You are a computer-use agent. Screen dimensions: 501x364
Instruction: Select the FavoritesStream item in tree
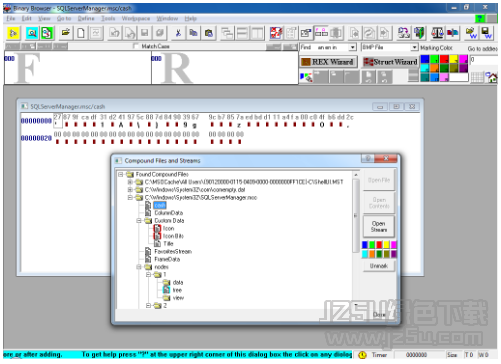coord(173,251)
